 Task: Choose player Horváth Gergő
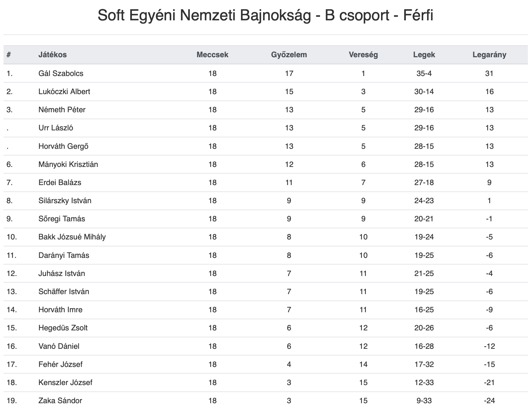pyautogui.click(x=63, y=146)
